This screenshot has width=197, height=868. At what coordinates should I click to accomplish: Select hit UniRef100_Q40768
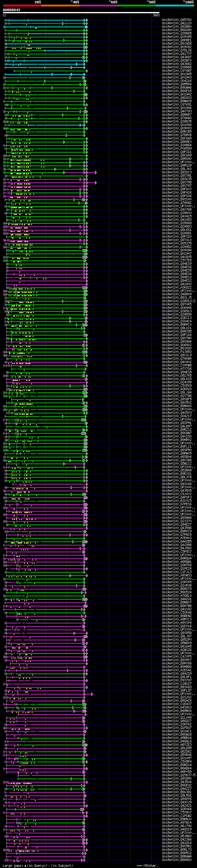177,210
